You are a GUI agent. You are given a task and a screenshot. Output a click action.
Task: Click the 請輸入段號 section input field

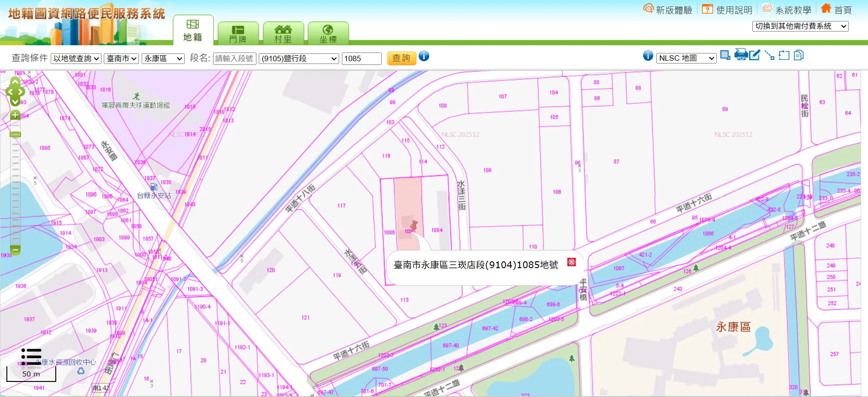[234, 58]
